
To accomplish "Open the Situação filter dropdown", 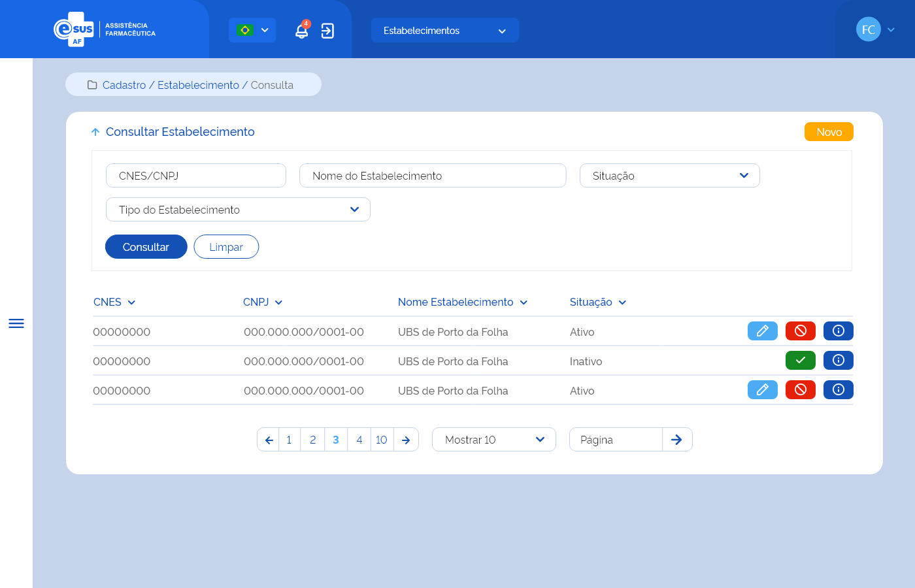I will pyautogui.click(x=670, y=176).
